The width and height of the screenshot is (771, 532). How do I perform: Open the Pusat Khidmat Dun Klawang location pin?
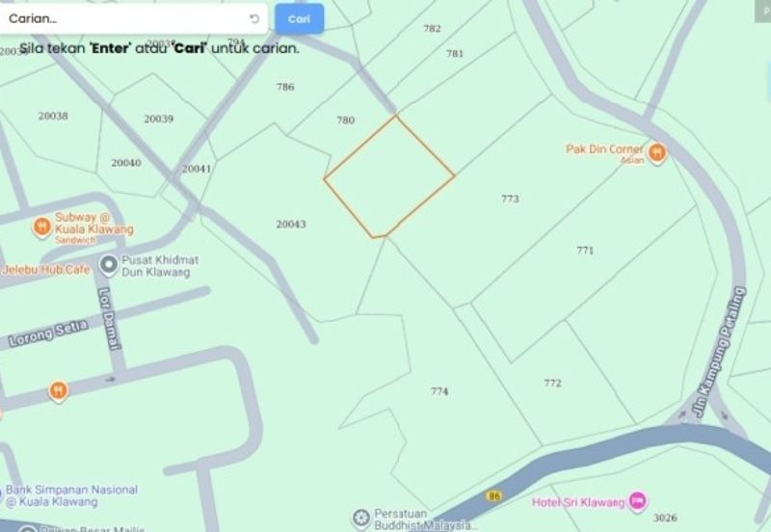108,265
